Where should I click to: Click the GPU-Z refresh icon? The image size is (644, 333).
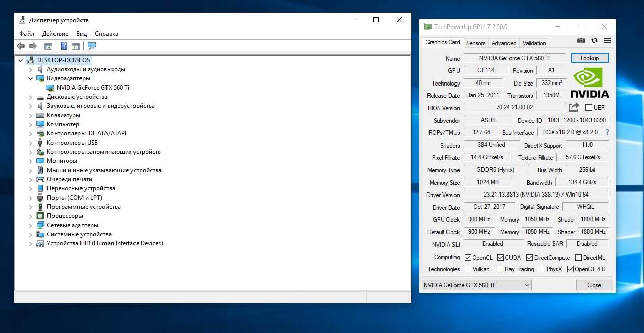coord(594,41)
